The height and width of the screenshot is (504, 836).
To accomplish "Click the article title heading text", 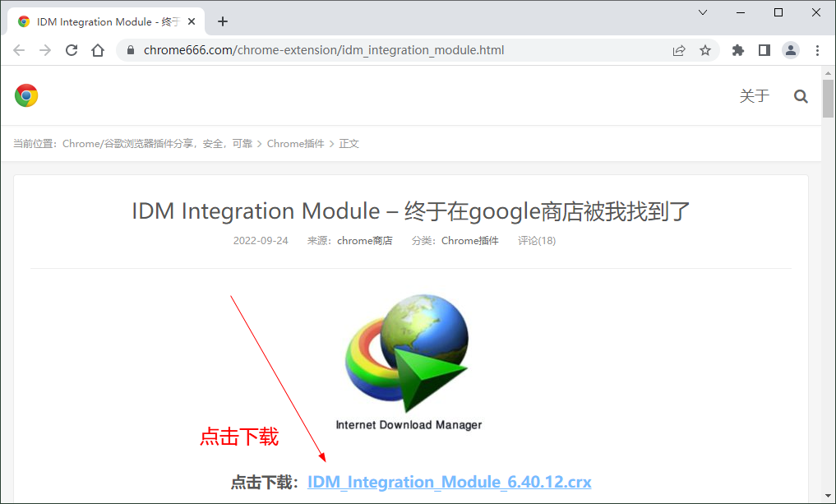I will coord(410,211).
